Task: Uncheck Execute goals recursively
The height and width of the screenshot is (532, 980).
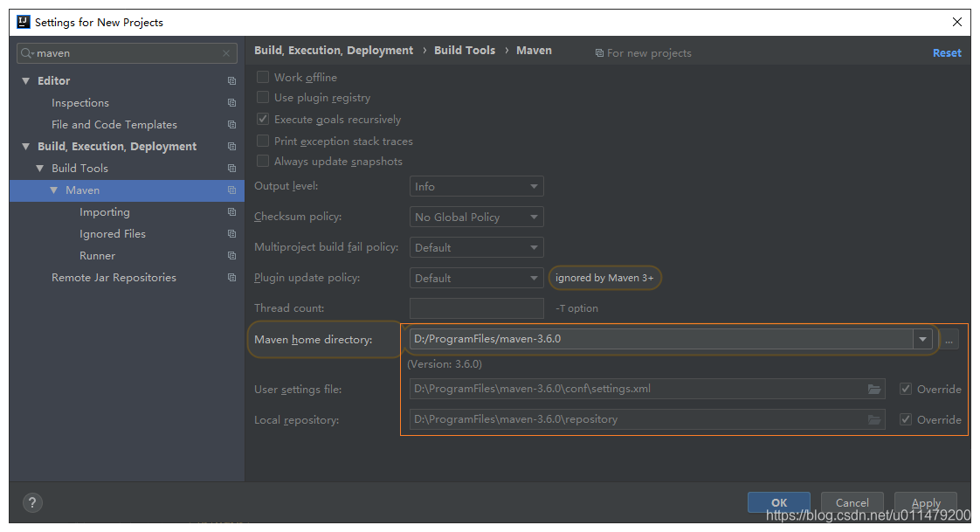Action: tap(263, 119)
